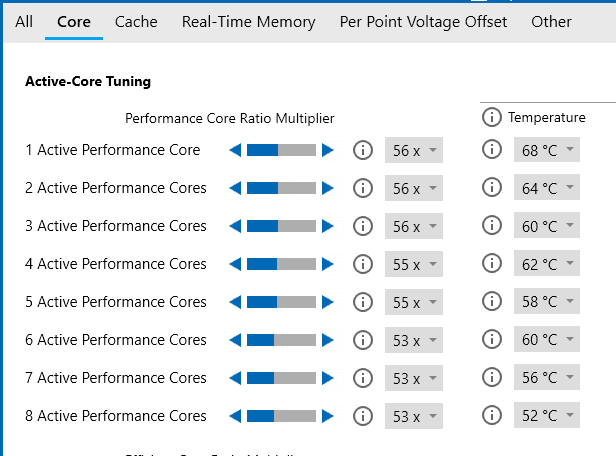Click slider bar for 1 Active Performance Core
This screenshot has width=616, height=456.
click(x=281, y=150)
